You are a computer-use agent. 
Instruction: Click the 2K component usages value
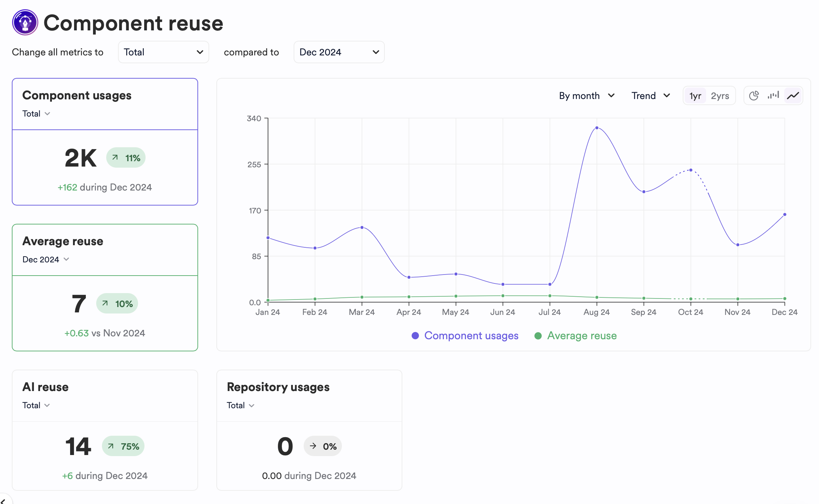(x=80, y=158)
